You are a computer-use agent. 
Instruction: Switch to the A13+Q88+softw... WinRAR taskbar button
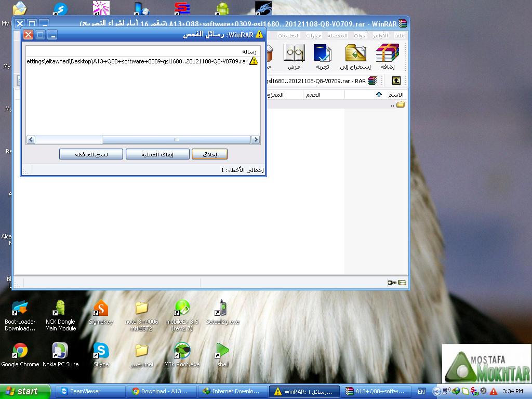click(376, 391)
